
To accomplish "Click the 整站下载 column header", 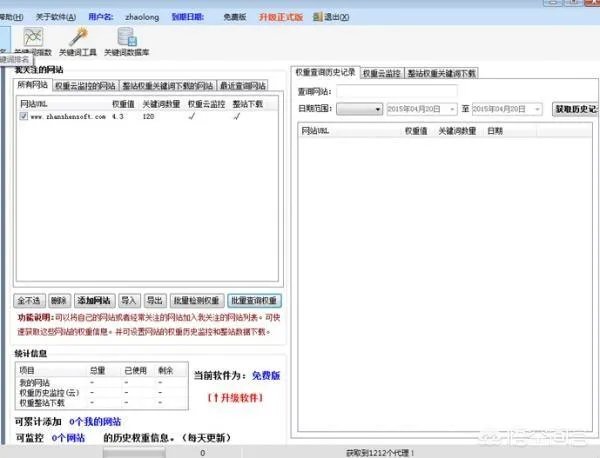I will (x=248, y=104).
